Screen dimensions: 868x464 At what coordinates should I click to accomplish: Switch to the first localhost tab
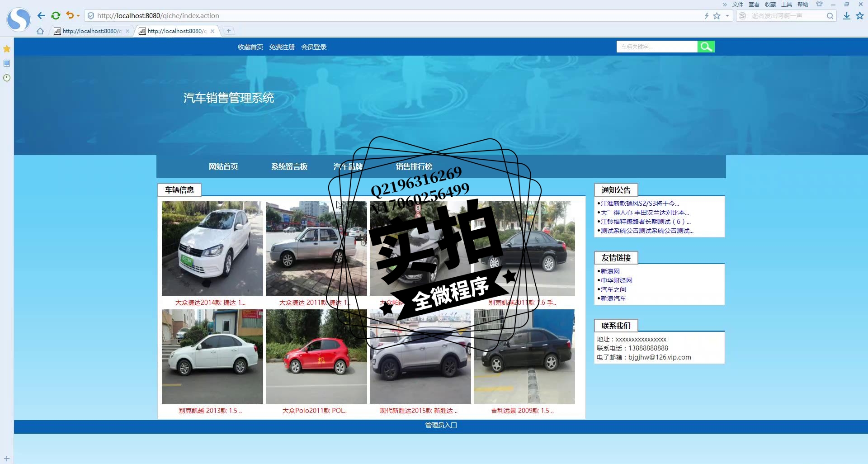[92, 31]
